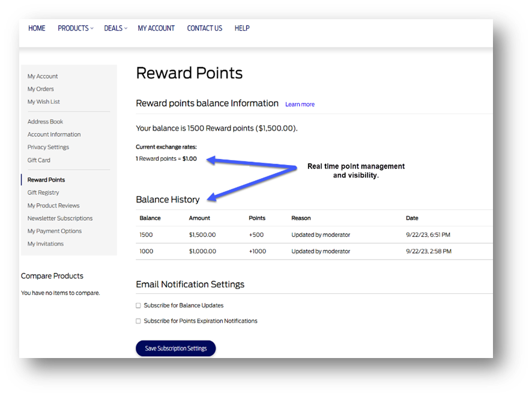
Task: Go to the Home page
Action: pyautogui.click(x=37, y=28)
